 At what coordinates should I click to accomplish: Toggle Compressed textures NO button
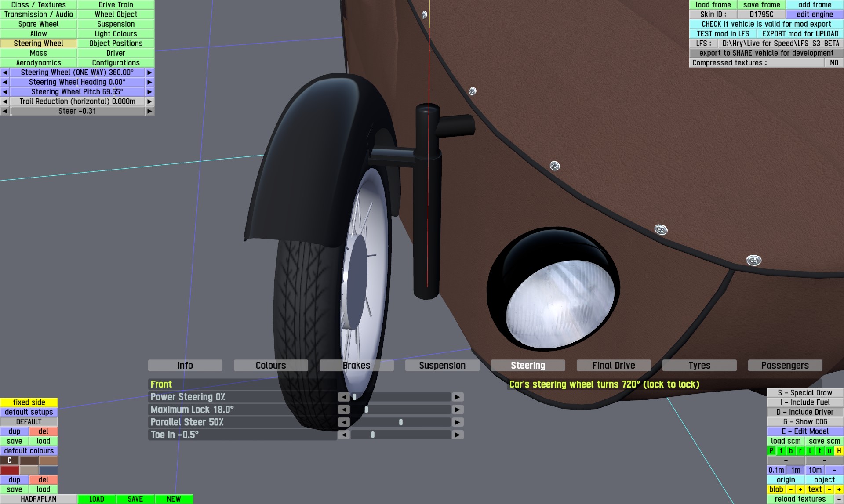(x=833, y=63)
